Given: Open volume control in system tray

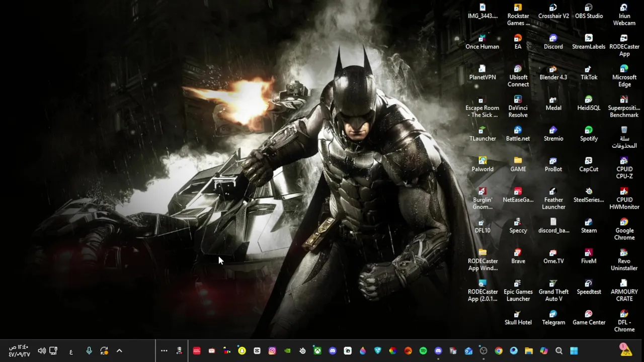Looking at the screenshot, I should click(x=42, y=351).
